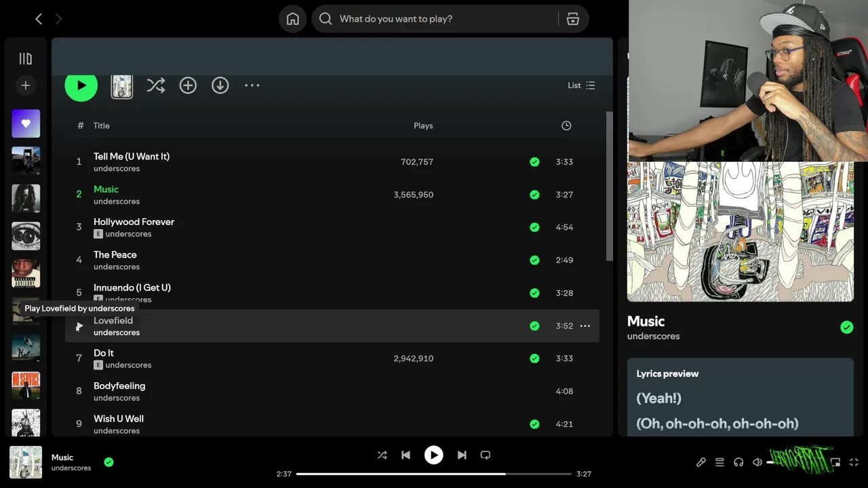This screenshot has width=868, height=488.
Task: Toggle saved checkmark for Hollywood Forever
Action: click(534, 227)
